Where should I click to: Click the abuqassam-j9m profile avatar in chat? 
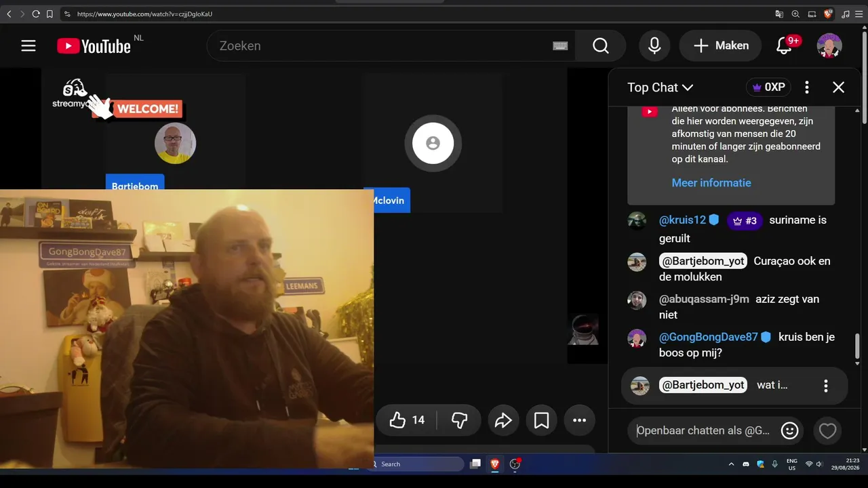tap(637, 300)
